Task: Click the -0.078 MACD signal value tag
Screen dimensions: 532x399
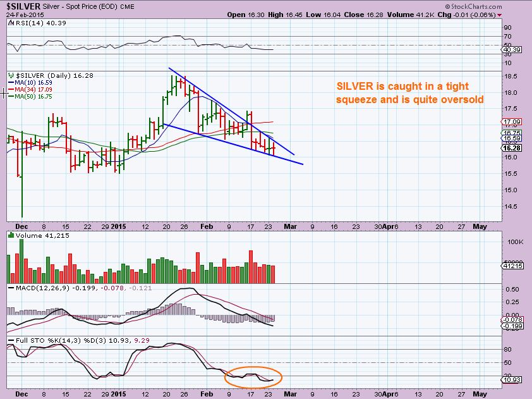Action: pos(512,319)
